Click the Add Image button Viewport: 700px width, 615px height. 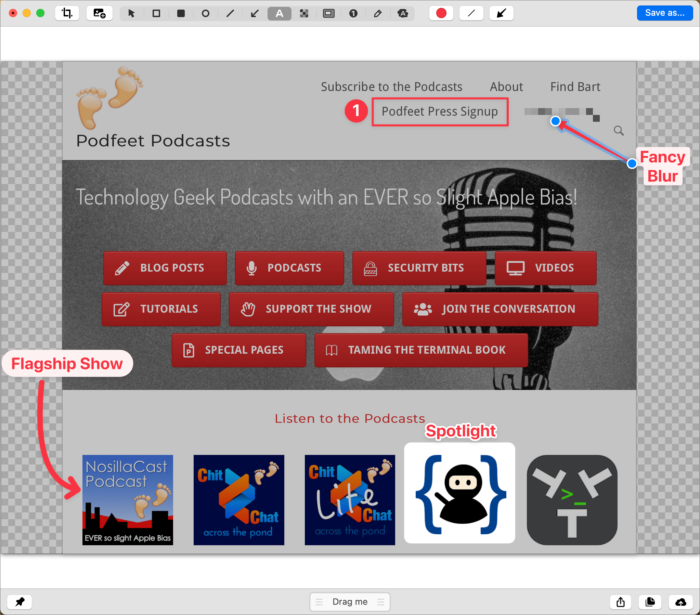click(99, 13)
